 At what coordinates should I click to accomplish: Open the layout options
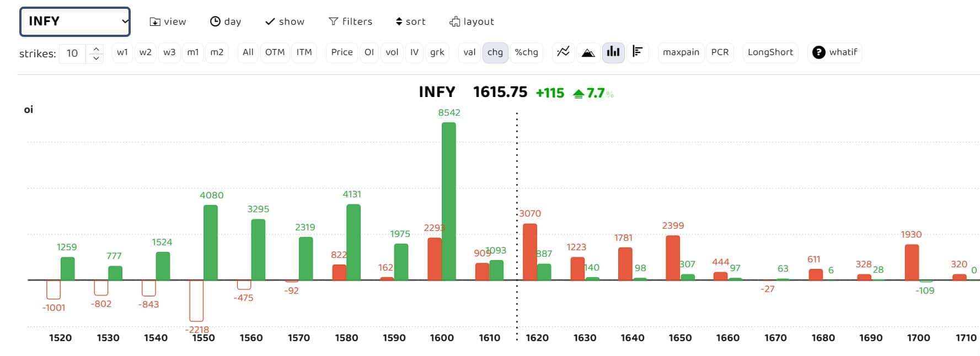click(472, 21)
